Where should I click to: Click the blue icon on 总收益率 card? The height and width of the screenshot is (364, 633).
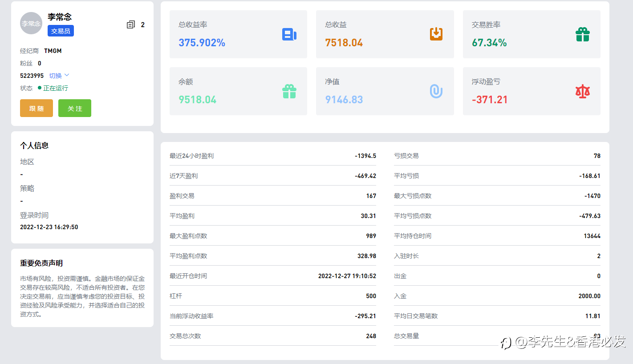tap(289, 34)
